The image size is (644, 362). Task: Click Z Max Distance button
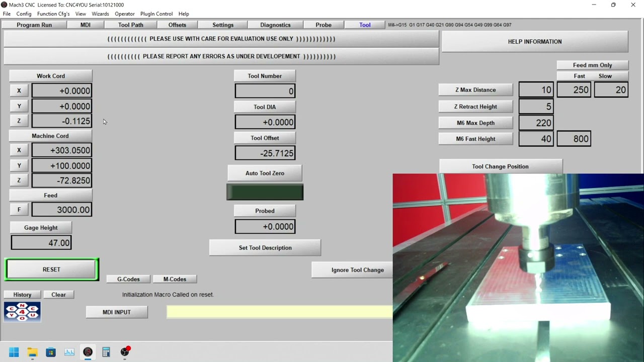tap(475, 90)
